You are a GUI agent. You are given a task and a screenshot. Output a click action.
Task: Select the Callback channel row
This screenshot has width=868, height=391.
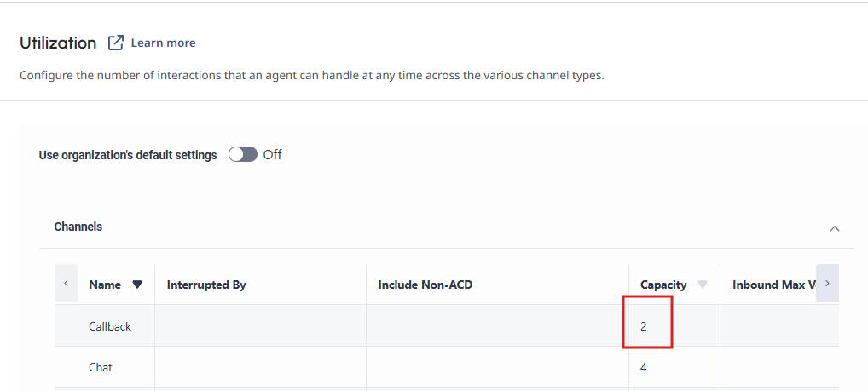pos(447,325)
